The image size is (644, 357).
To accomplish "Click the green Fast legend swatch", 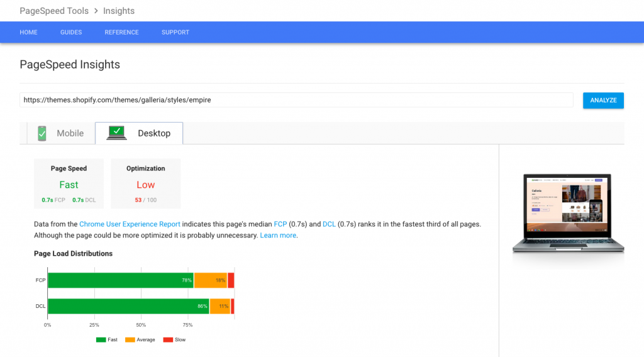I will pyautogui.click(x=101, y=339).
